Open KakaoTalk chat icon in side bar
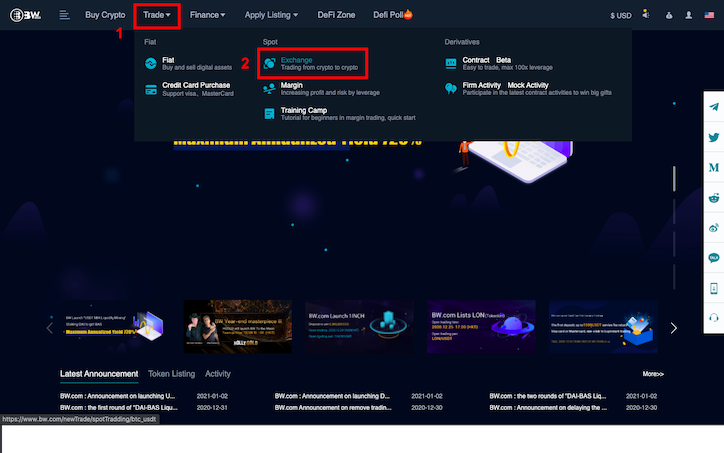The height and width of the screenshot is (453, 724). click(714, 258)
